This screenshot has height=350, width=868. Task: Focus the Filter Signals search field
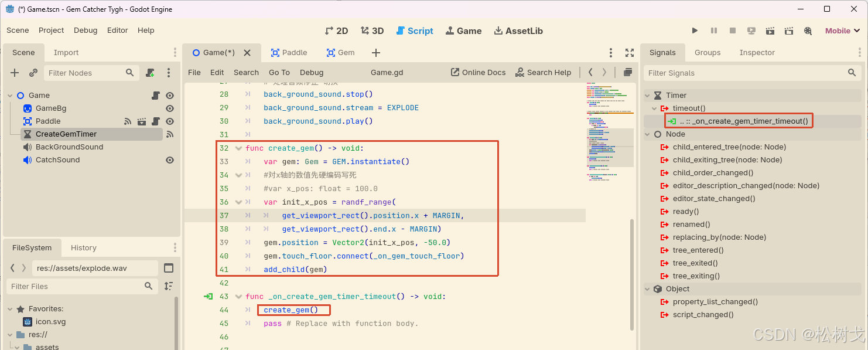[x=753, y=73]
